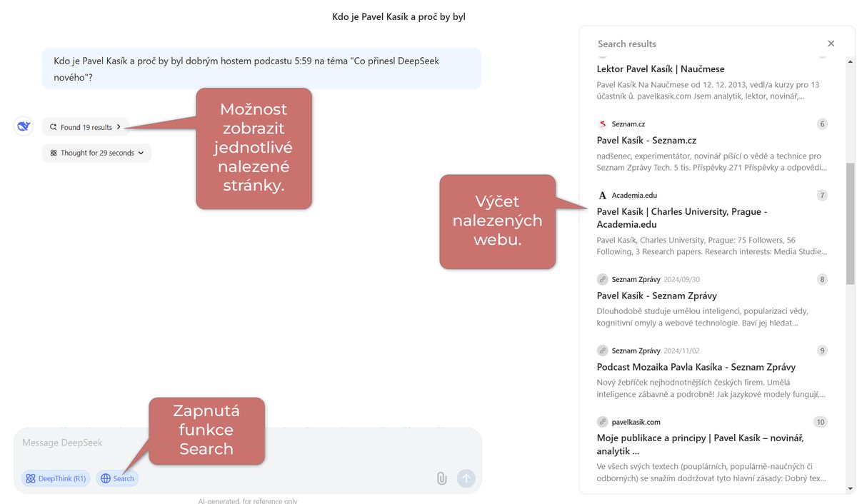The height and width of the screenshot is (504, 857).
Task: Click the user question message bubble
Action: pos(261,69)
